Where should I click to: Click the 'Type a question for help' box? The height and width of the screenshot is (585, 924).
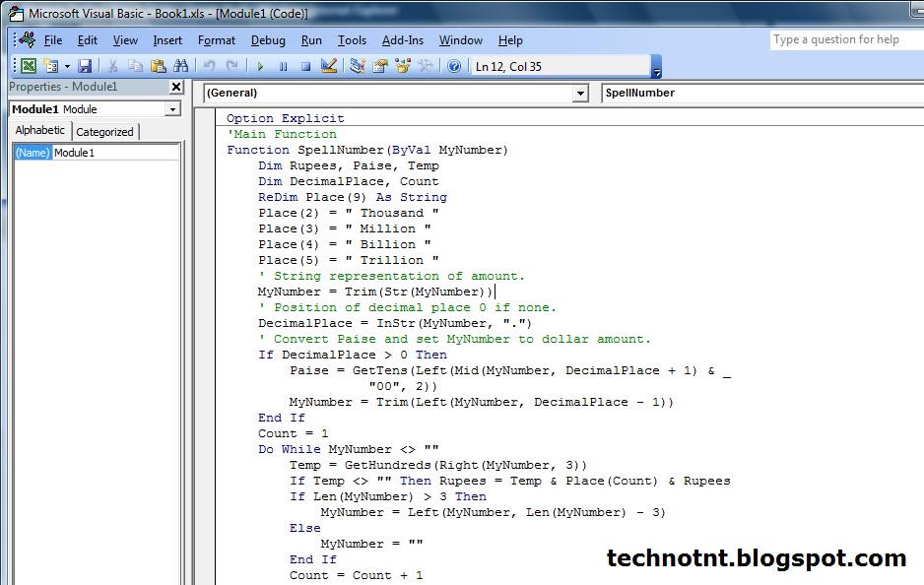point(846,39)
